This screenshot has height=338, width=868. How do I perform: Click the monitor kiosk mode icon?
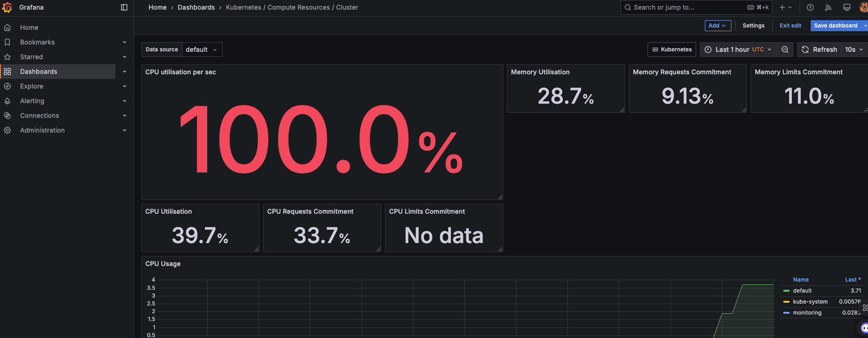tap(847, 7)
